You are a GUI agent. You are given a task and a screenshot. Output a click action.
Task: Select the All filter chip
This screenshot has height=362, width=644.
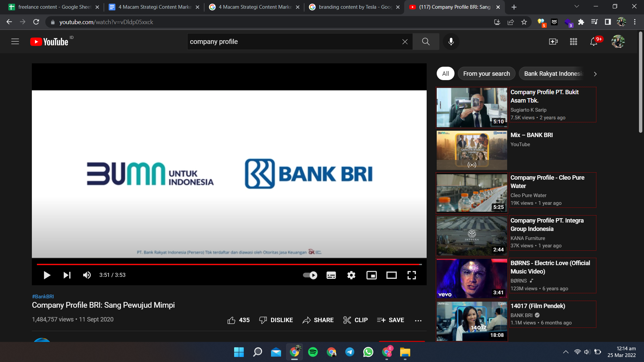(445, 74)
